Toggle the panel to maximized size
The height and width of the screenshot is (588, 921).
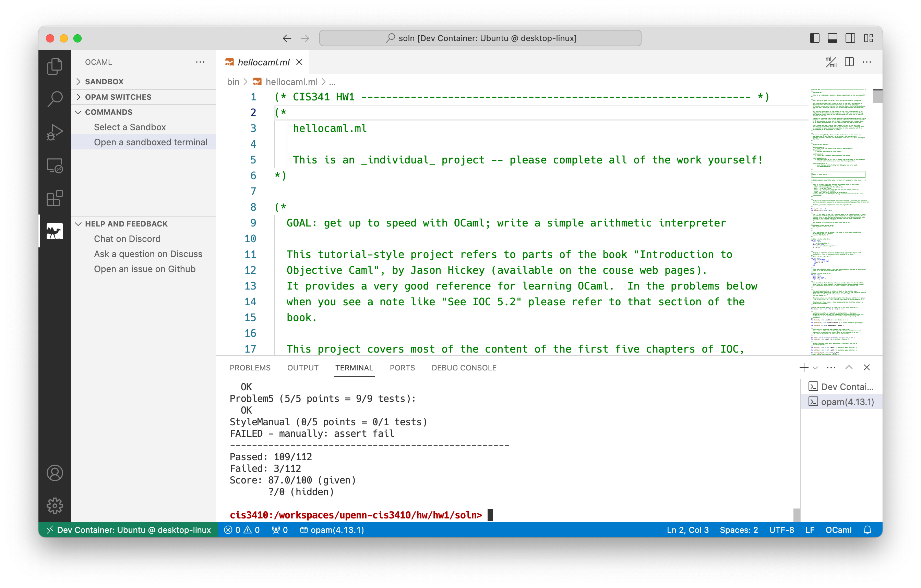tap(849, 367)
